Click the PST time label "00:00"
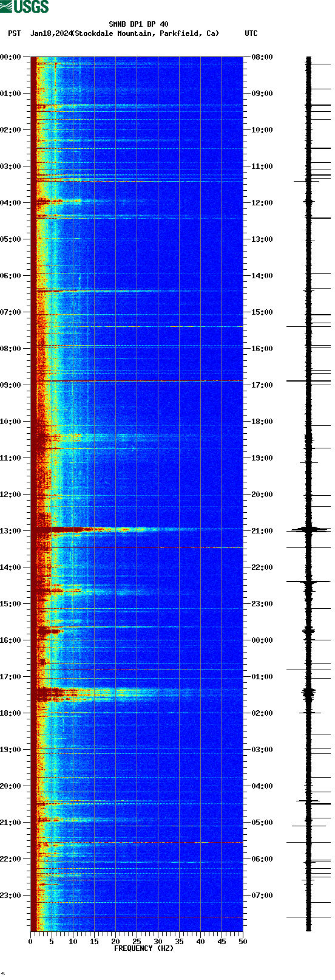Screen dimensions: 335x980 [11, 57]
